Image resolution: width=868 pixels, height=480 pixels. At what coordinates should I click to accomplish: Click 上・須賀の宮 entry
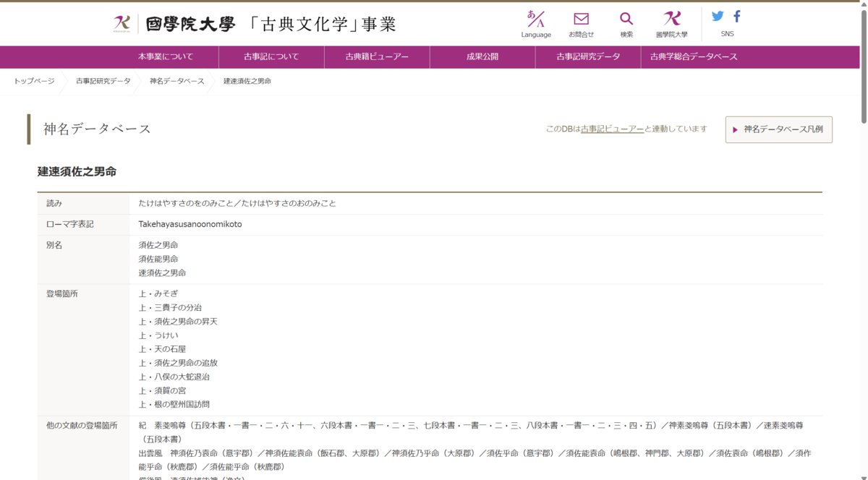[x=163, y=390]
